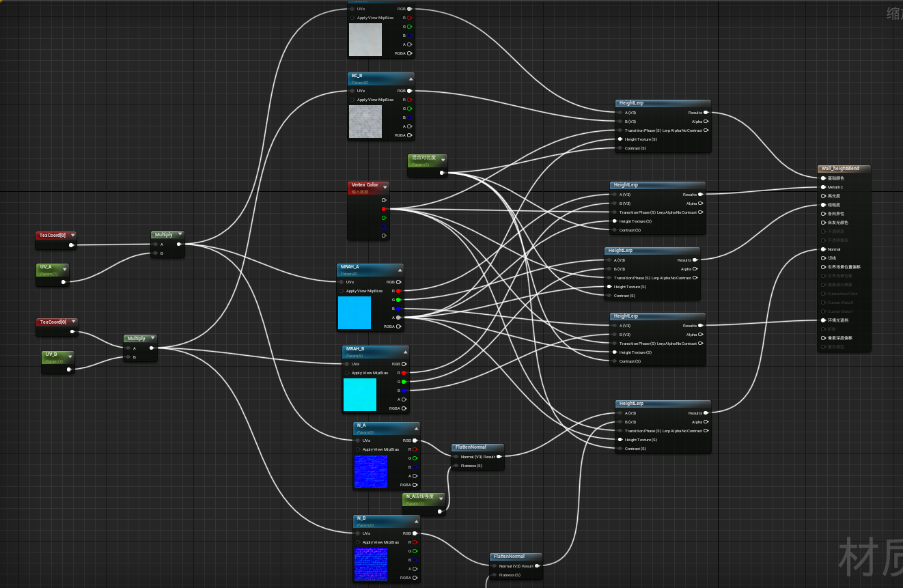Screen dimensions: 903x588
Task: Select the MRAH_A node title
Action: coord(350,267)
